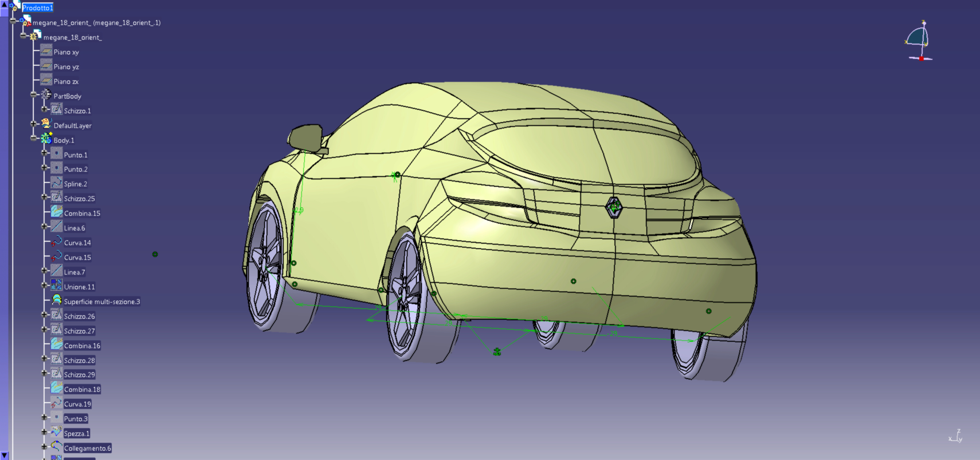The image size is (980, 460).
Task: Click the side mirror on the car model
Action: coord(307,138)
